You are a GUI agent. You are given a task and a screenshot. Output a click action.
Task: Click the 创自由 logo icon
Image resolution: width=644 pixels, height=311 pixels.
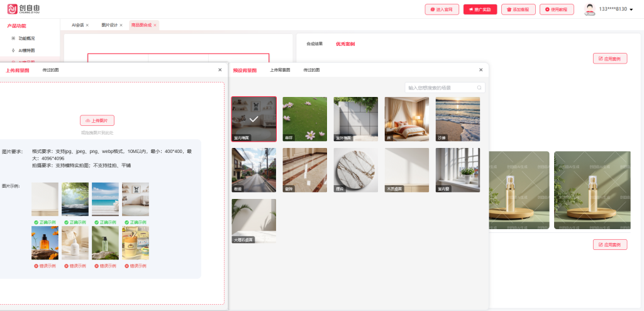[x=13, y=9]
